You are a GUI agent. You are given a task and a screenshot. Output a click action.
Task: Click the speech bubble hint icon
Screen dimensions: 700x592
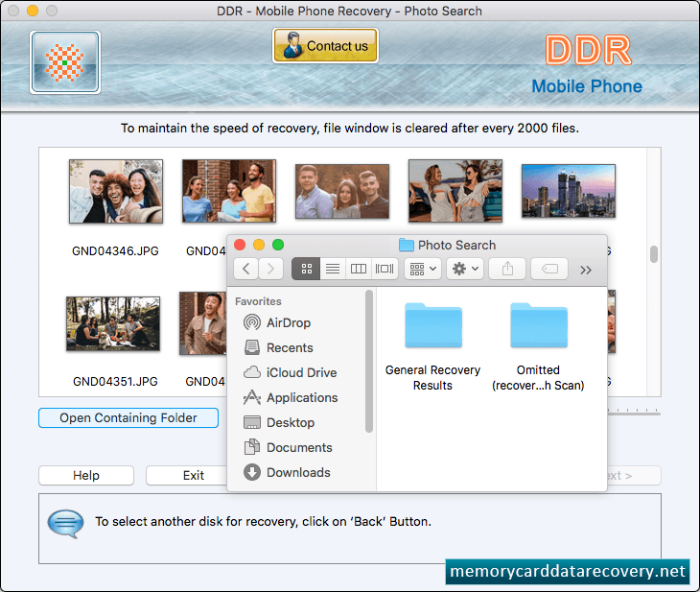pos(65,523)
